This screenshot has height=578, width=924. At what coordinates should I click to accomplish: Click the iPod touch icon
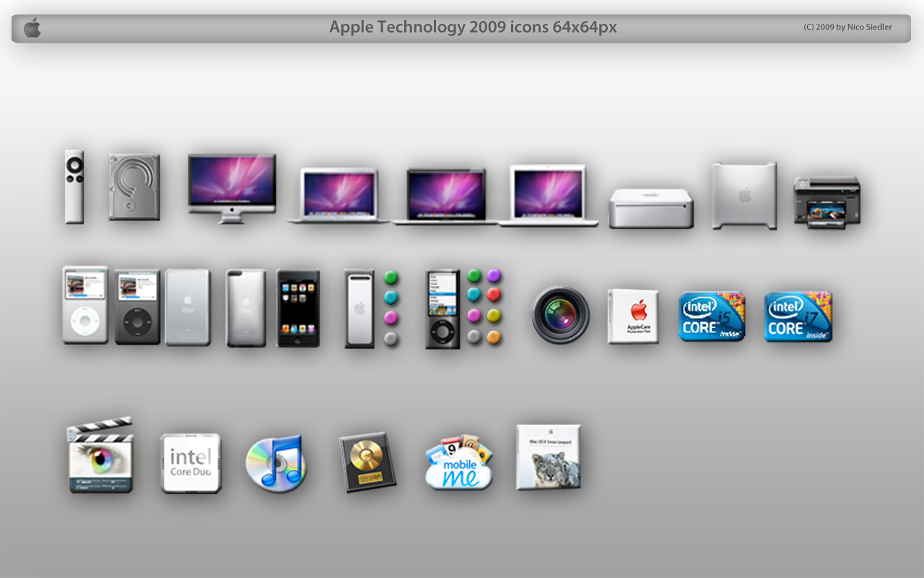297,307
